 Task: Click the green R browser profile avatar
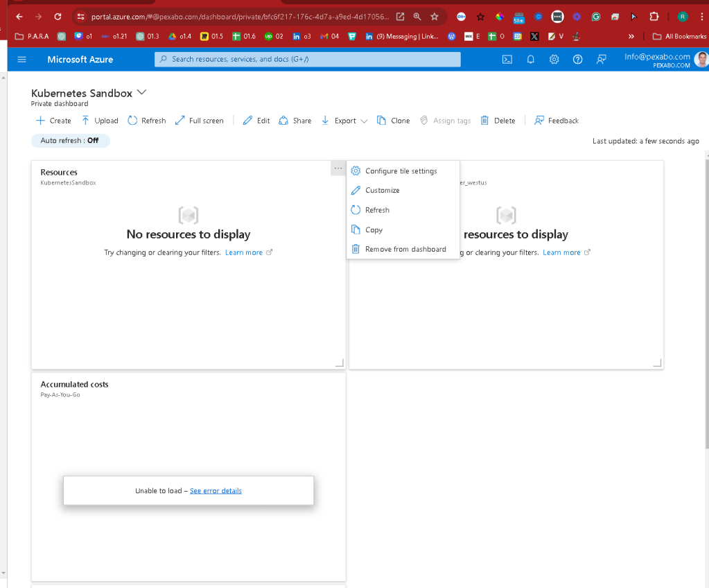pyautogui.click(x=683, y=17)
